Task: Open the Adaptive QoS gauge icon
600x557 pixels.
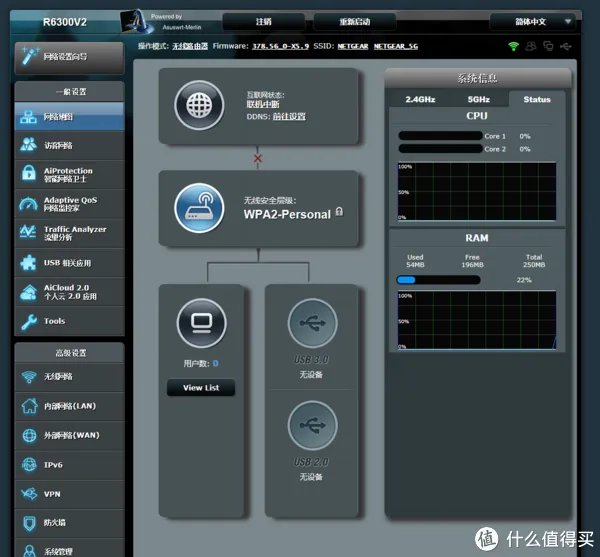Action: coord(28,204)
